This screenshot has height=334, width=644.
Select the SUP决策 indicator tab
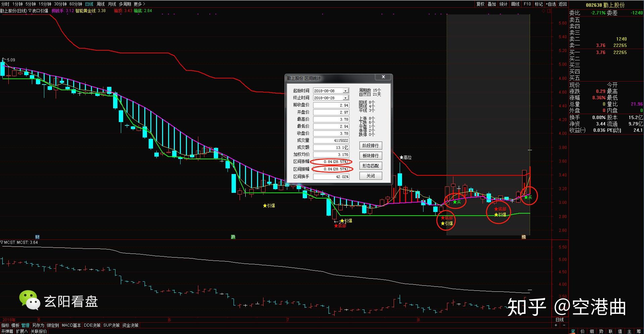111,325
